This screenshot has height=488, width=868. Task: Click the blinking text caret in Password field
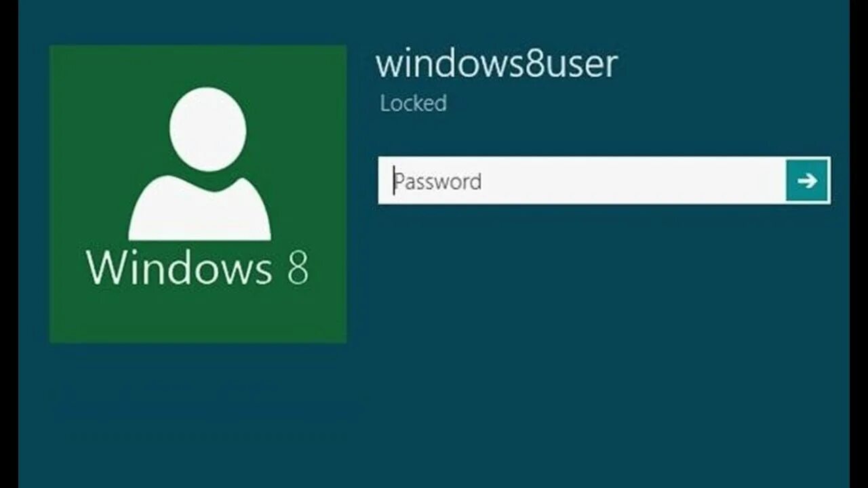[x=393, y=181]
